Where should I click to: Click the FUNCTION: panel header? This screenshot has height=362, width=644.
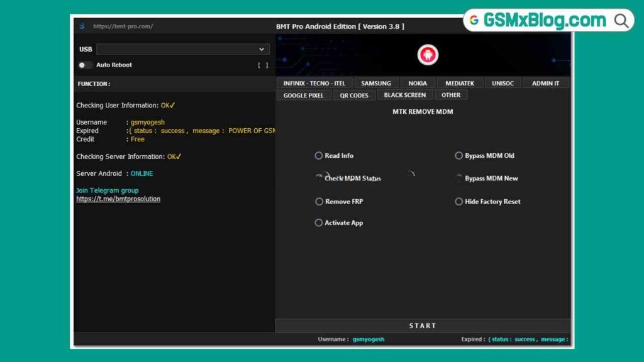[x=94, y=84]
